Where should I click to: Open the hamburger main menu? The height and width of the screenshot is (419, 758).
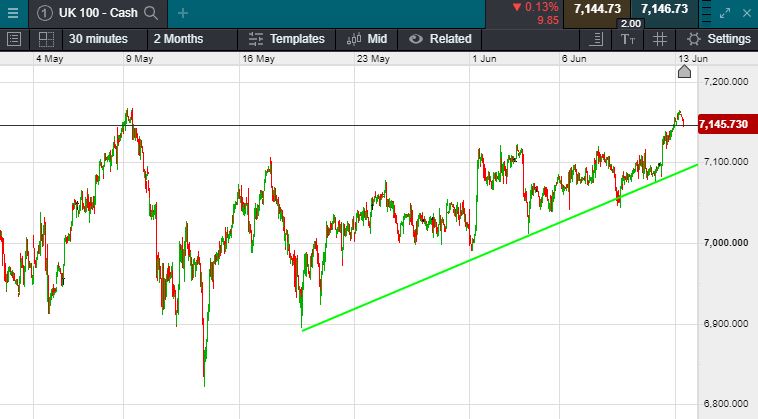click(13, 13)
